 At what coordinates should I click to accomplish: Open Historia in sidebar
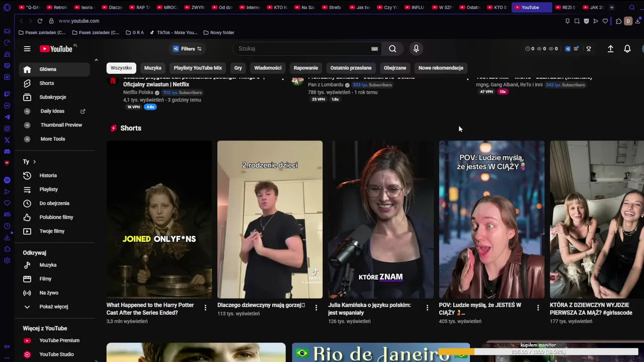[54, 175]
